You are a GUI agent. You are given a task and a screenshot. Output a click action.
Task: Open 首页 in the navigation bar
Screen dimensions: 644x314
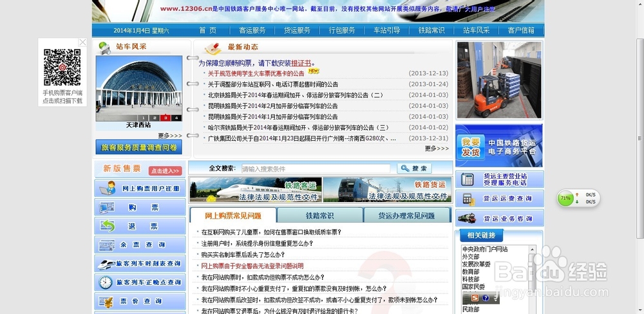[207, 30]
